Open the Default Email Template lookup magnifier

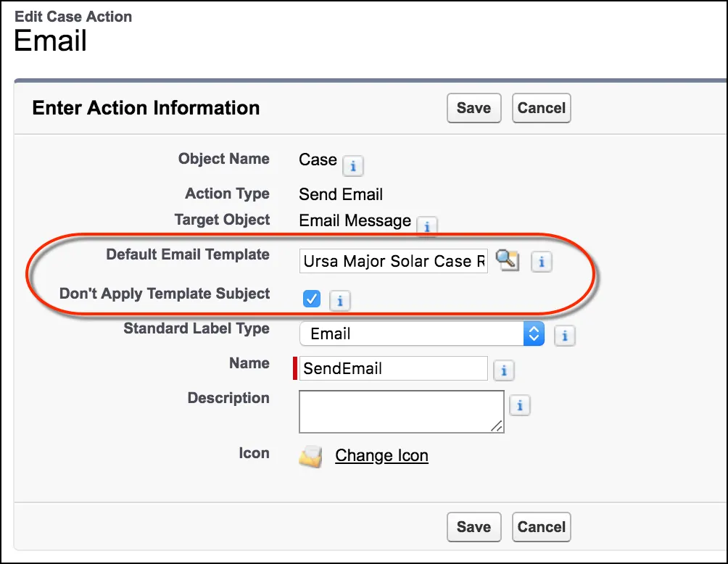tap(507, 260)
